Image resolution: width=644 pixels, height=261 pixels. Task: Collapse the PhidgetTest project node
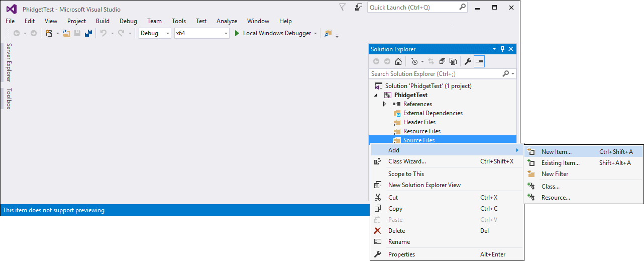[376, 95]
